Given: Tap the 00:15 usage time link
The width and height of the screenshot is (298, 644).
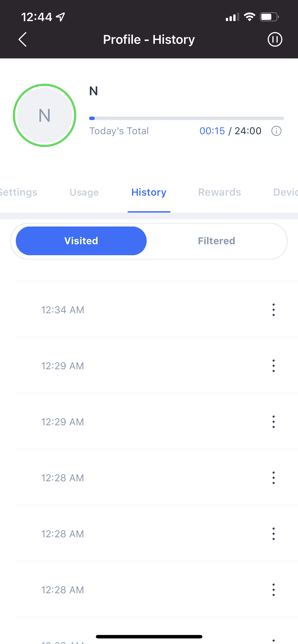Looking at the screenshot, I should (212, 131).
